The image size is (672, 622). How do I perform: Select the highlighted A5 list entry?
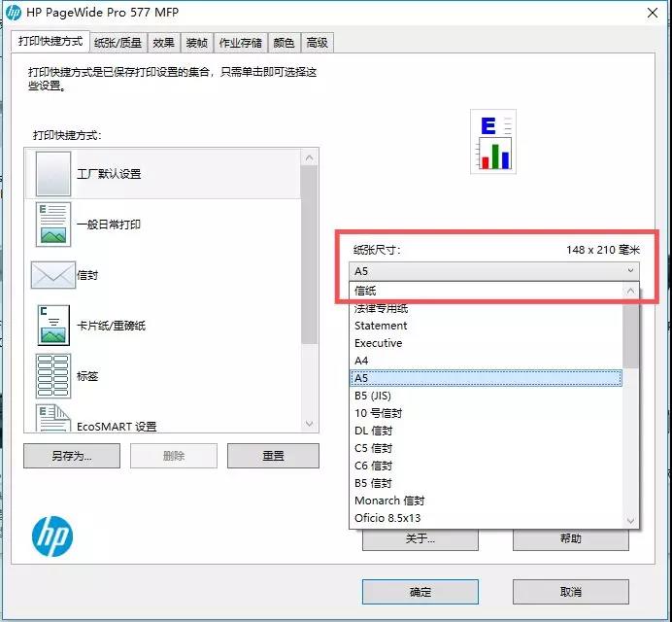pos(487,378)
